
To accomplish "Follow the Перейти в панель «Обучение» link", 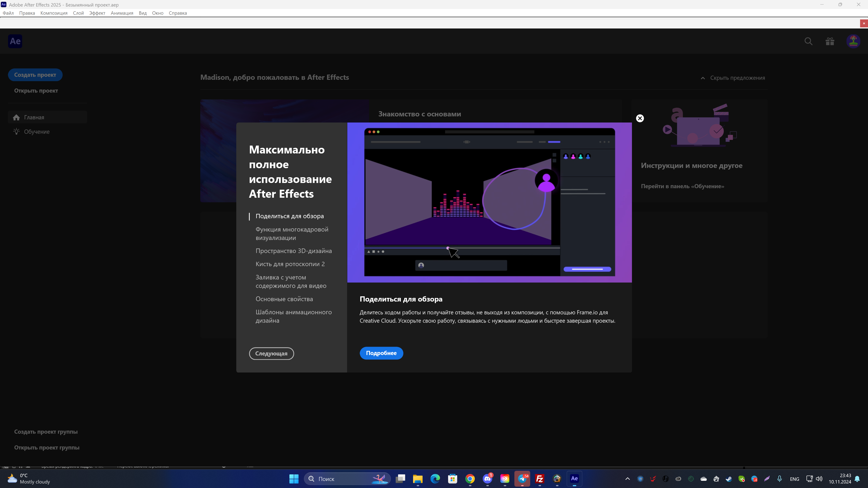I will pos(682,186).
